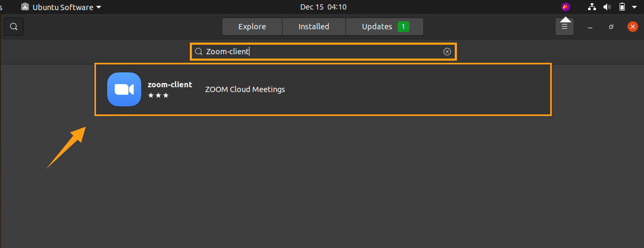Open the Dec 15 04:10 clock calendar
This screenshot has height=248, width=644.
point(323,7)
